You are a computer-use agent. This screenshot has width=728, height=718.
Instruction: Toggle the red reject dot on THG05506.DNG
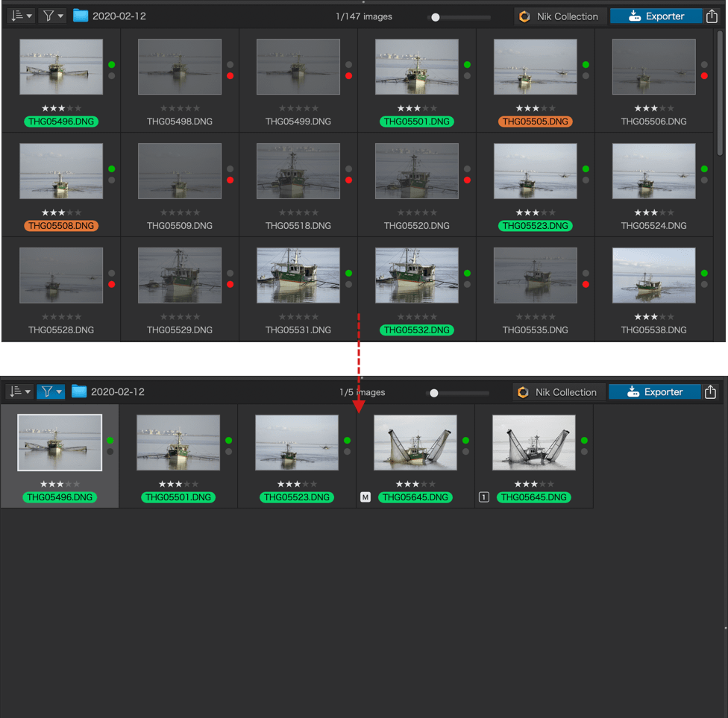tap(704, 76)
